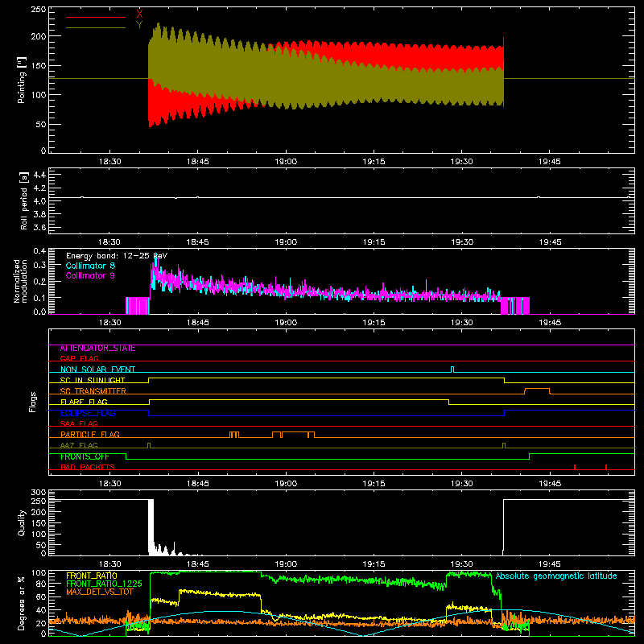This screenshot has width=644, height=644.
Task: Click the yellow "FRONT_RATIO" legend entry
Action: pos(92,576)
